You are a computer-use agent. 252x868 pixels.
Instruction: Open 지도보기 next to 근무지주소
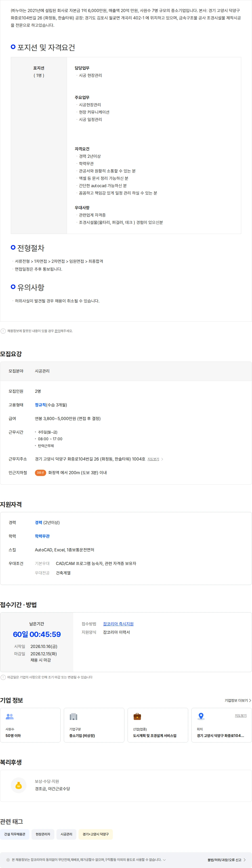tap(153, 459)
